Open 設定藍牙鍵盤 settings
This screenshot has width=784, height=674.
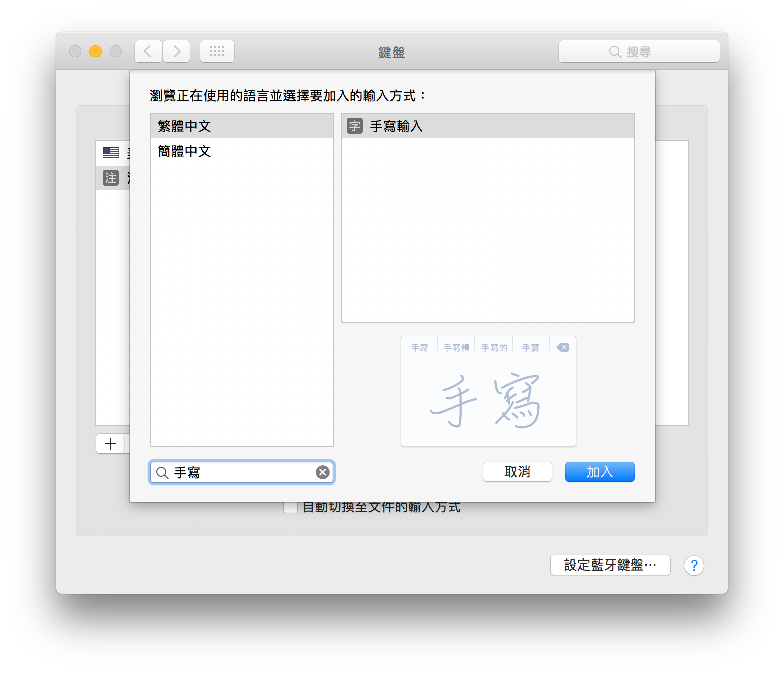(611, 565)
